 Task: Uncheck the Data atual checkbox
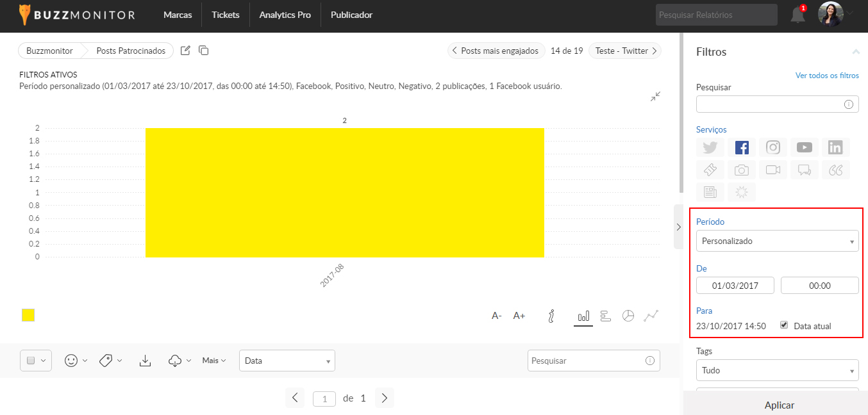pos(784,325)
